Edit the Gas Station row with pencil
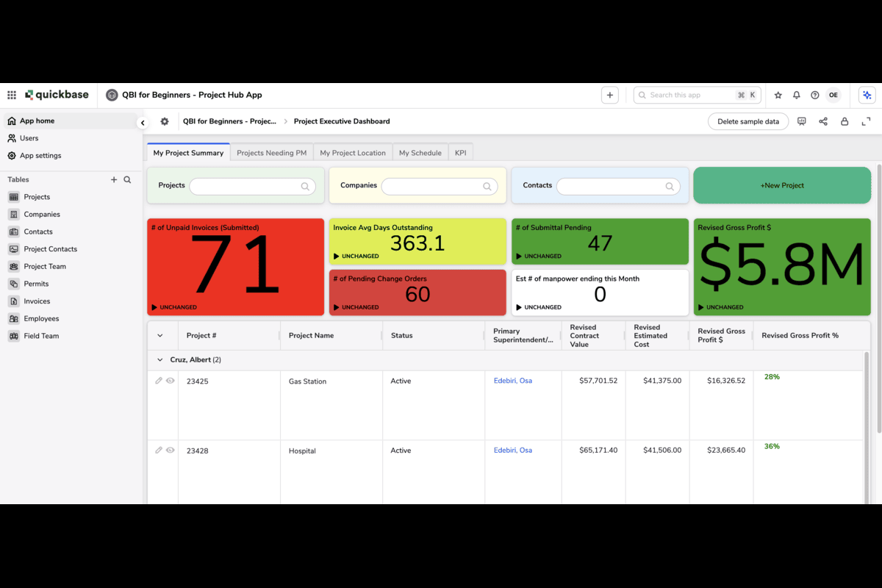 click(x=159, y=381)
